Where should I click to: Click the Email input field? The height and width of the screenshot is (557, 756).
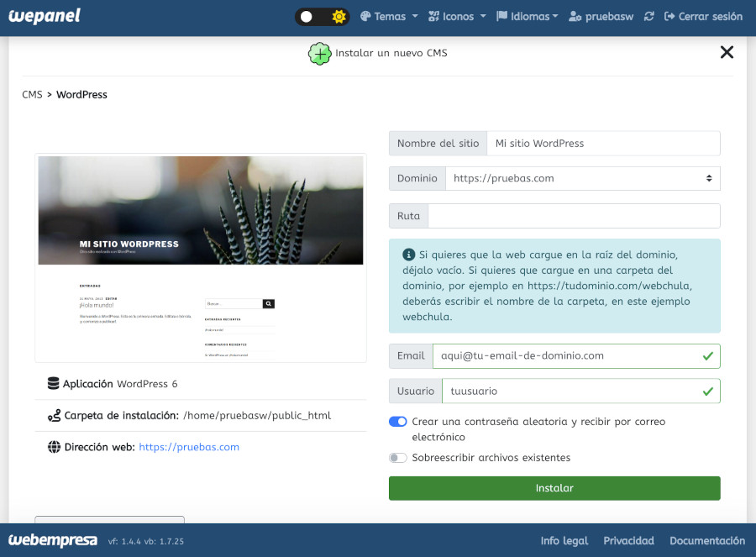pos(576,356)
